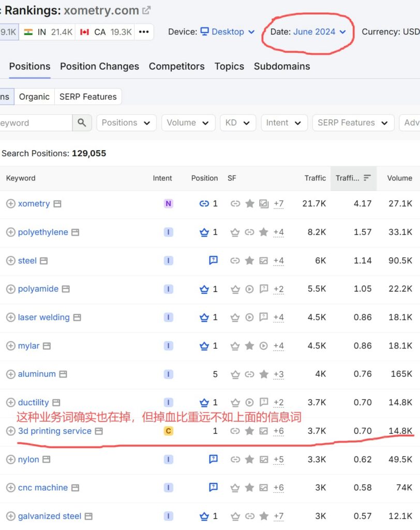This screenshot has width=420, height=530.
Task: Open the KD filter dropdown
Action: click(x=238, y=123)
